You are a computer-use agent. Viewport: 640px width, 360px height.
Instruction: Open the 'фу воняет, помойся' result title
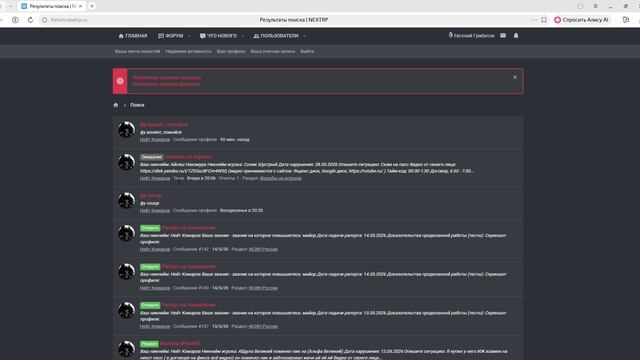pyautogui.click(x=164, y=124)
